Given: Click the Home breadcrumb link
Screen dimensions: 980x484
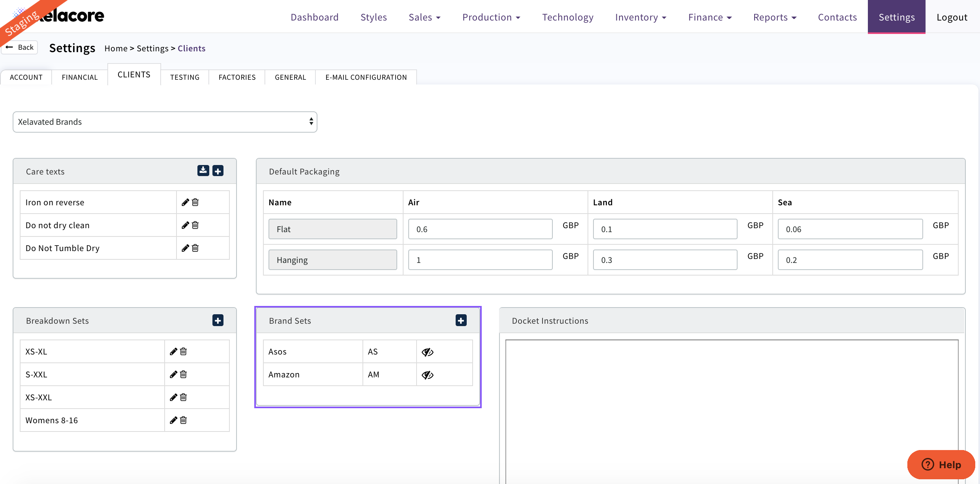Looking at the screenshot, I should point(116,49).
